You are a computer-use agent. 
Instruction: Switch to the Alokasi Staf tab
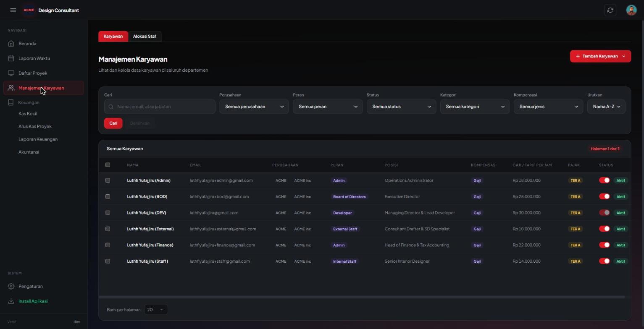[x=145, y=37]
